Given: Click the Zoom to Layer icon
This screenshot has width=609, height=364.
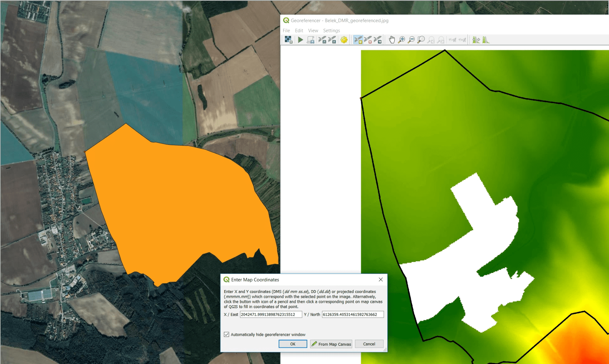Looking at the screenshot, I should 421,40.
